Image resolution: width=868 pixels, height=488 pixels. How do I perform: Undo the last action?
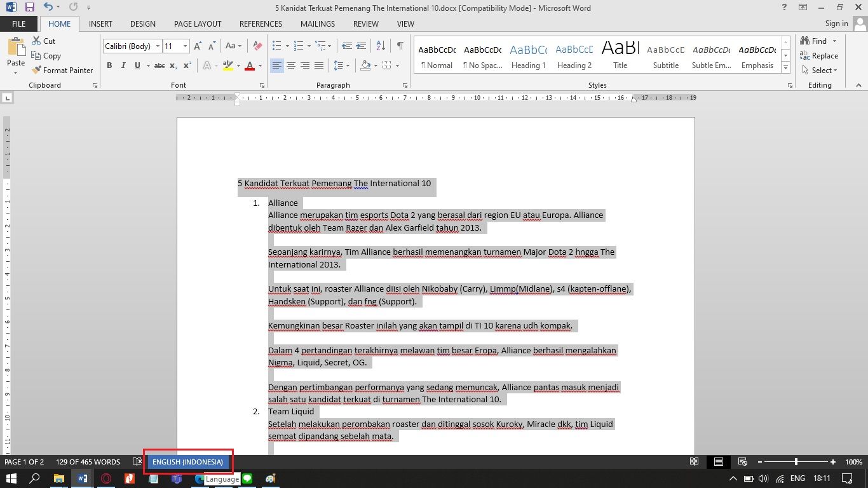[x=48, y=8]
